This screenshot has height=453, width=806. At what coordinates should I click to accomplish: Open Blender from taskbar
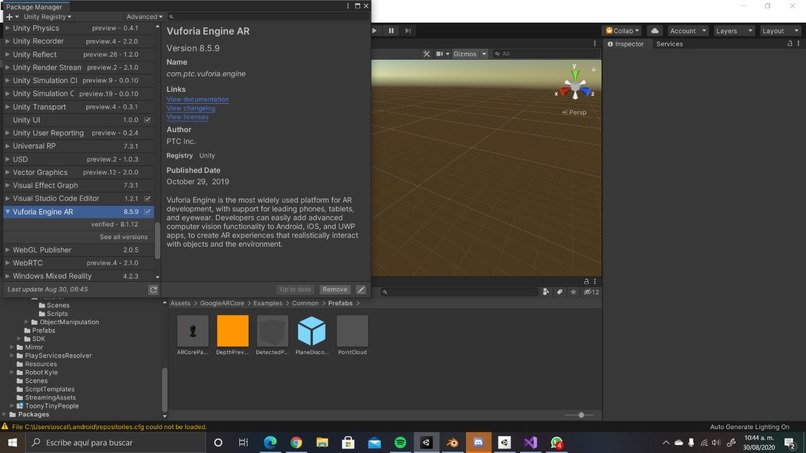coord(452,442)
